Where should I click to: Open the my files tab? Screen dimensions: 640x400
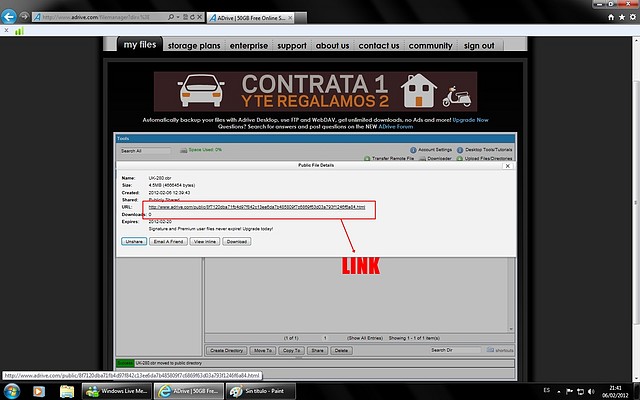[x=140, y=45]
